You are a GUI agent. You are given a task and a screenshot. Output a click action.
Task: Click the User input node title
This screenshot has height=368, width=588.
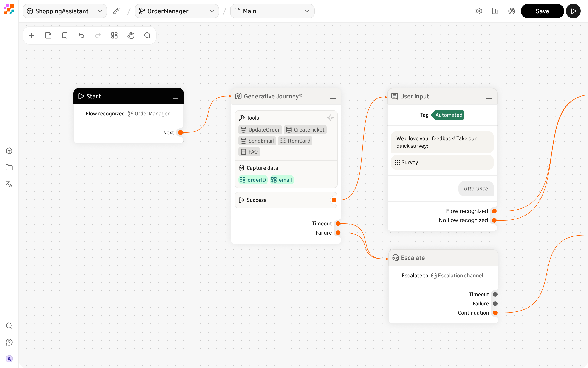(x=415, y=96)
